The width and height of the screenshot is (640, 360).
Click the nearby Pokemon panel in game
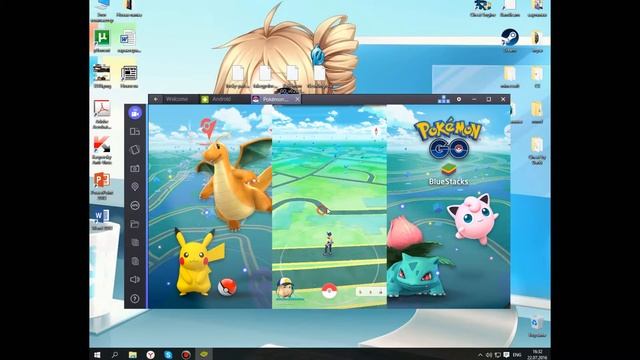370,291
